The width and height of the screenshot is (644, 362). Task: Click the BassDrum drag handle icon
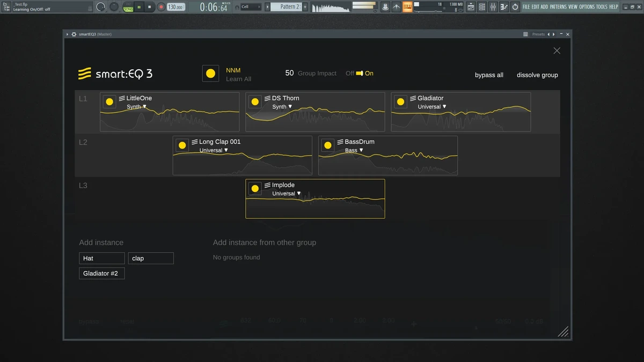[340, 142]
